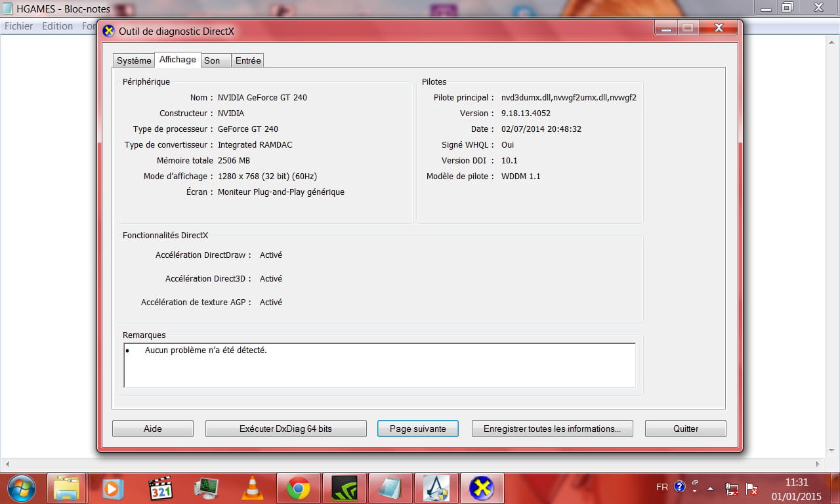This screenshot has height=504, width=840.
Task: Click display mode 1280 x 768 text
Action: (x=267, y=176)
